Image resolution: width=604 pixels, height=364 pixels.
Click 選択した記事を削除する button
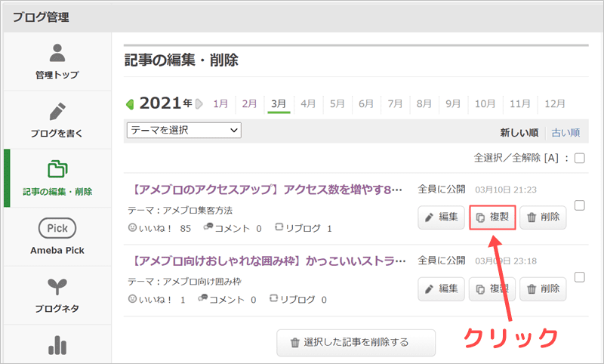356,342
